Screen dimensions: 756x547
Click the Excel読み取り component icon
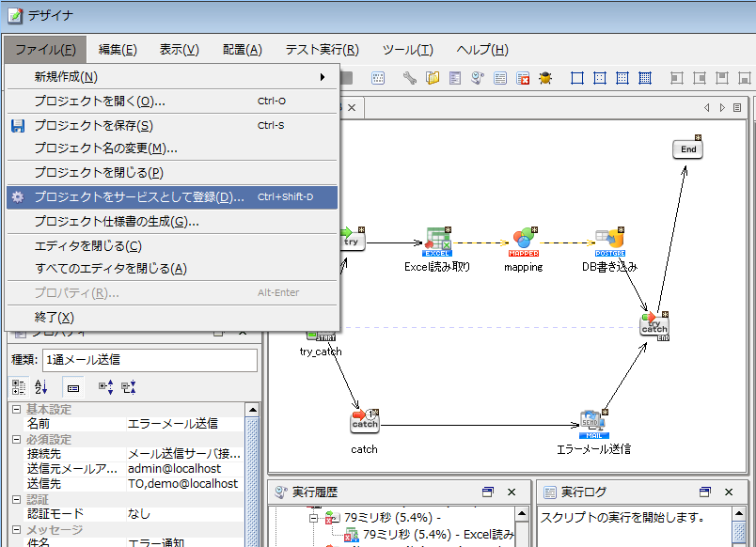[437, 241]
